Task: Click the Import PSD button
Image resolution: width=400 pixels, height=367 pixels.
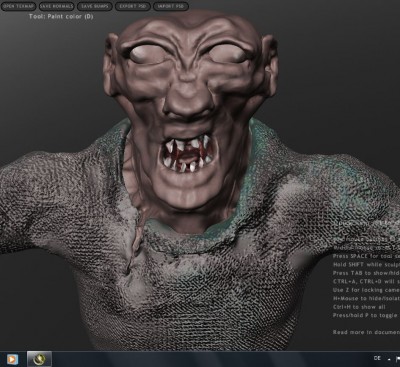Action: pos(171,6)
